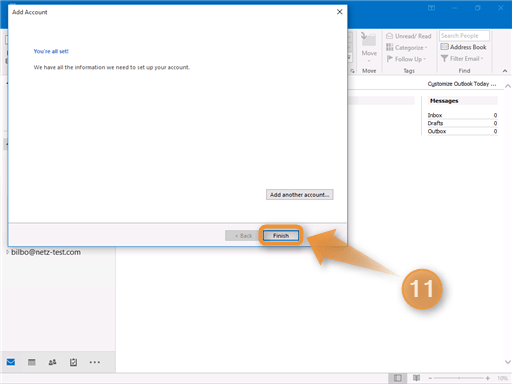Viewport: 512px width, 384px height.
Task: Open the Address Book
Action: click(463, 47)
